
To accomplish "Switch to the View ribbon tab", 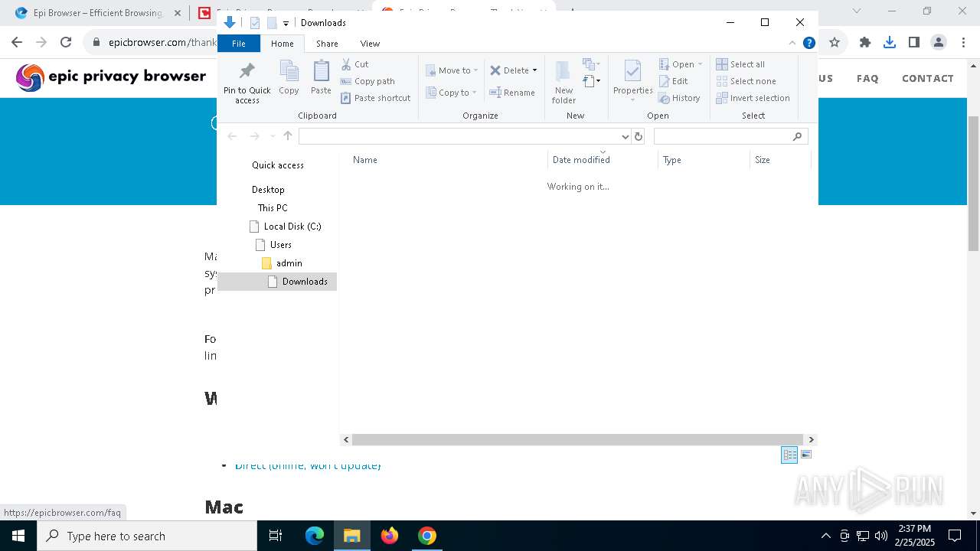I will [370, 44].
